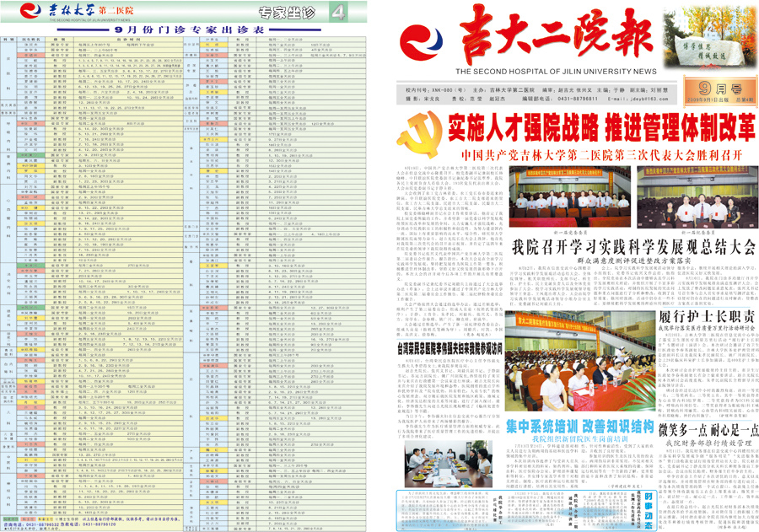Click the subheading 群众满意度测评促进整改方案落实
The width and height of the screenshot is (759, 532).
point(633,261)
